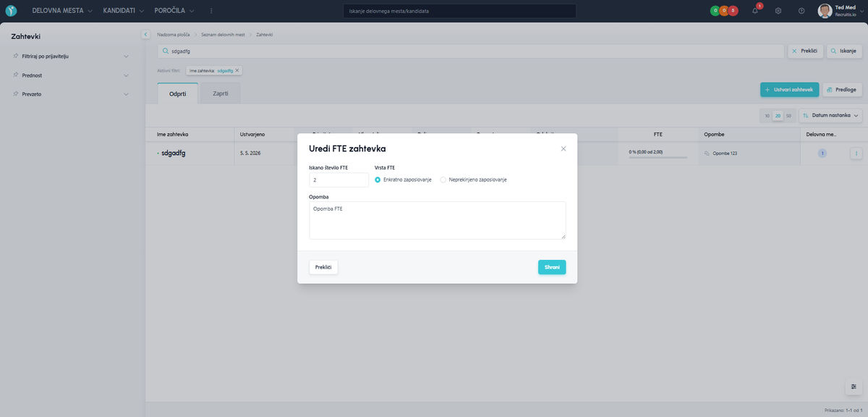The height and width of the screenshot is (417, 868).
Task: Click Ted Med's profile avatar
Action: click(825, 11)
